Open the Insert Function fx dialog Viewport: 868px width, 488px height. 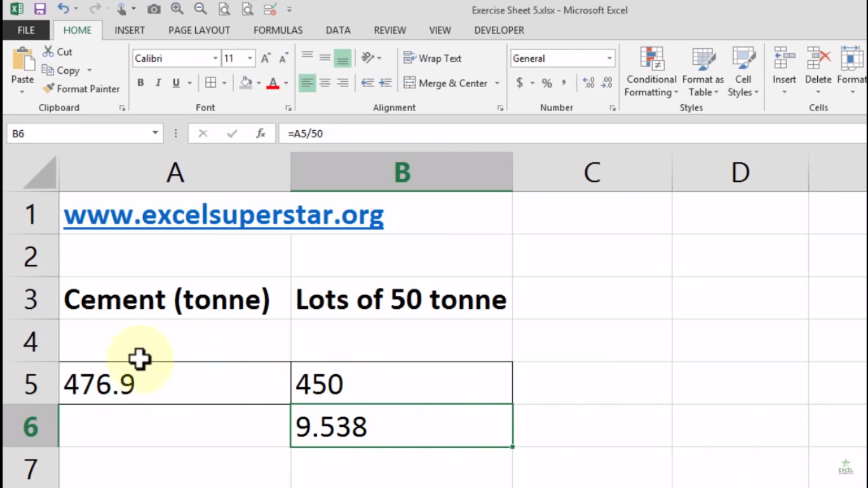[261, 133]
